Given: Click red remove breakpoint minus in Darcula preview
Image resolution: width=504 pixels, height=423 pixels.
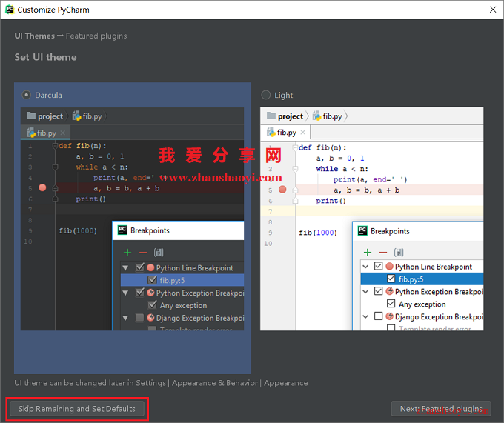Looking at the screenshot, I should [x=143, y=253].
